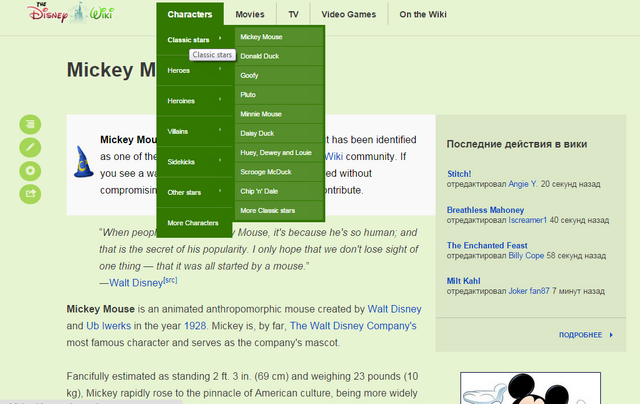Screen dimensions: 640x404
Task: Follow the Walt Disney link in the intro
Action: (394, 309)
